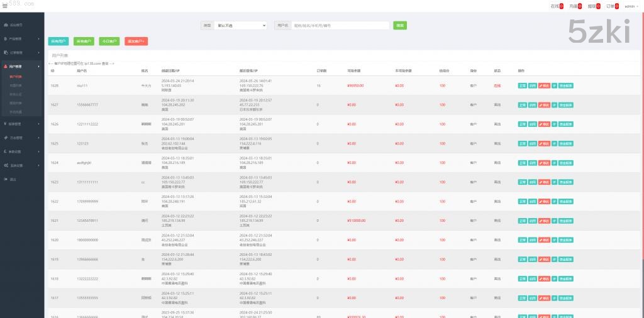This screenshot has width=644, height=318.
Task: Click the red 修改 pencil button for user 1628
Action: click(x=545, y=85)
